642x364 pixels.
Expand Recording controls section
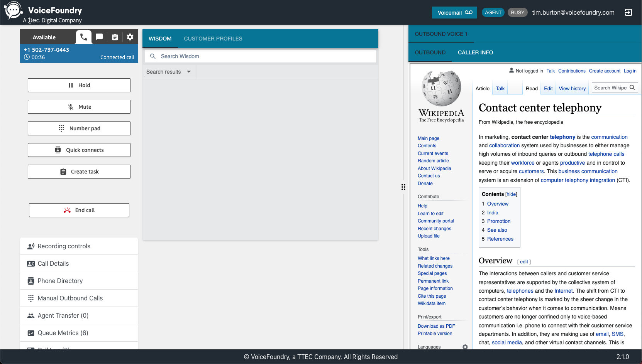[79, 246]
